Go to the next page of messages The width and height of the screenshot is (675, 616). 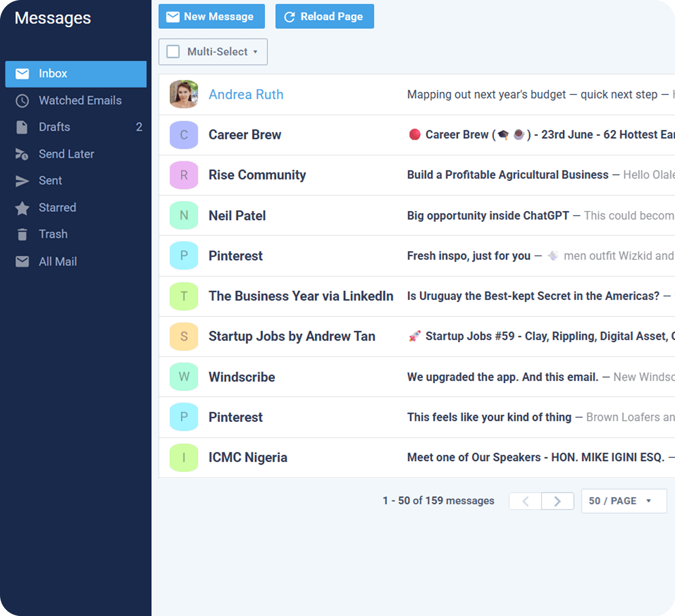(x=558, y=501)
